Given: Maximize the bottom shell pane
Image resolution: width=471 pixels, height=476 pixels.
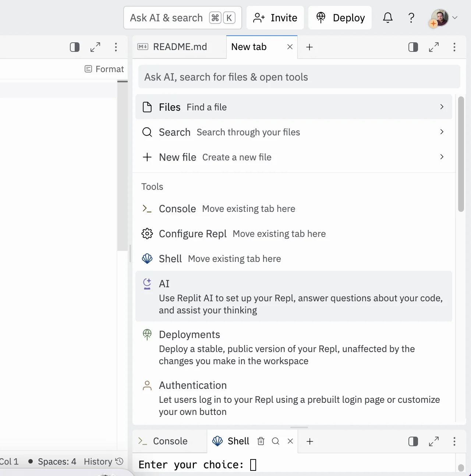Looking at the screenshot, I should 434,441.
